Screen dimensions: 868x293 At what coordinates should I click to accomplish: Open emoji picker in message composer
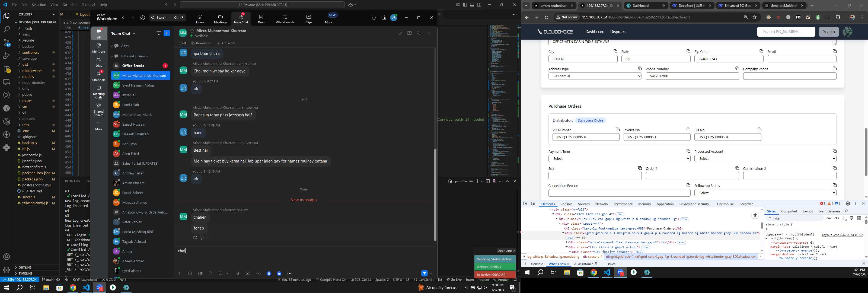pyautogui.click(x=190, y=273)
